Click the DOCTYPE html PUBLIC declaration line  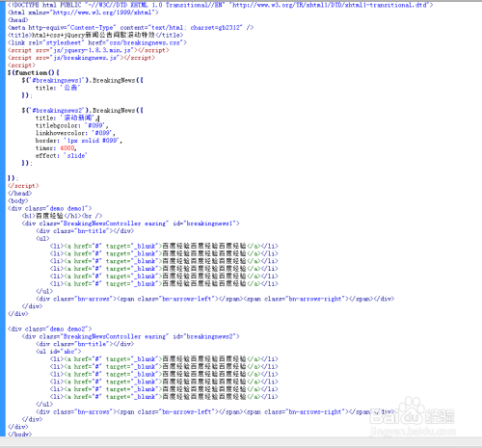coord(220,5)
